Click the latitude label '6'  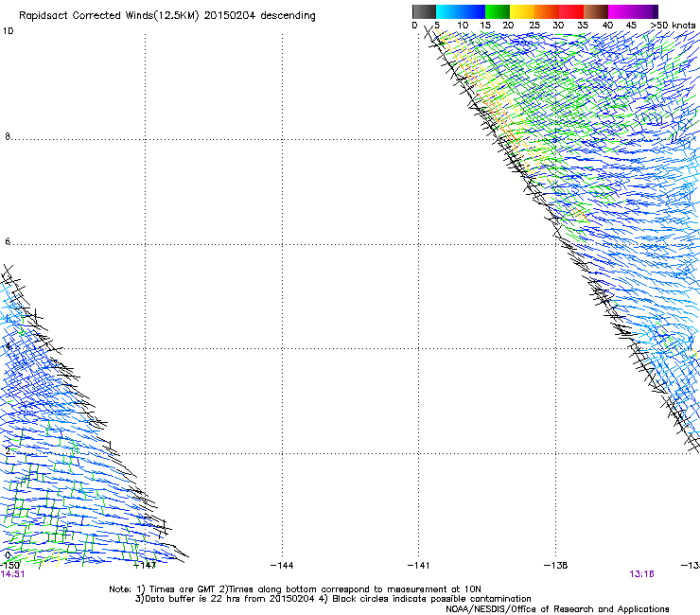pos(8,241)
